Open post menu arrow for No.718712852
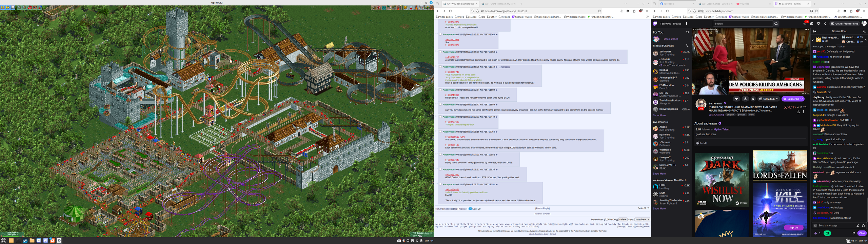Screen dimensions: 868x244 pyautogui.click(x=497, y=155)
